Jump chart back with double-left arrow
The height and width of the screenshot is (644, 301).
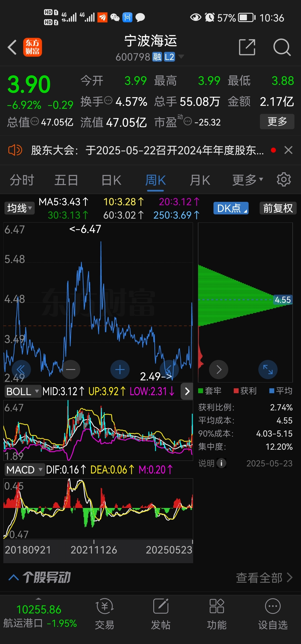pos(21,370)
